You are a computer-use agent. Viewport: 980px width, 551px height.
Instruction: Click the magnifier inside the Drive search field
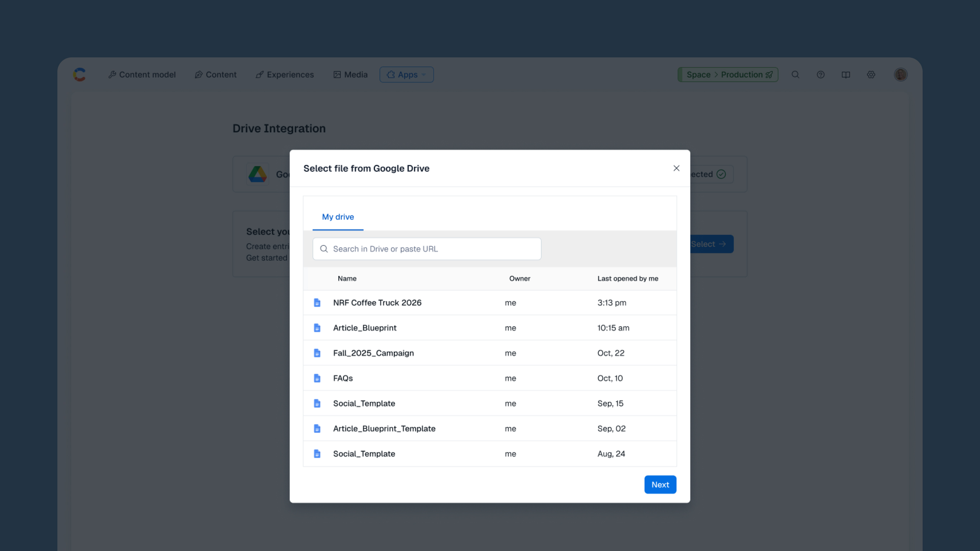click(324, 249)
